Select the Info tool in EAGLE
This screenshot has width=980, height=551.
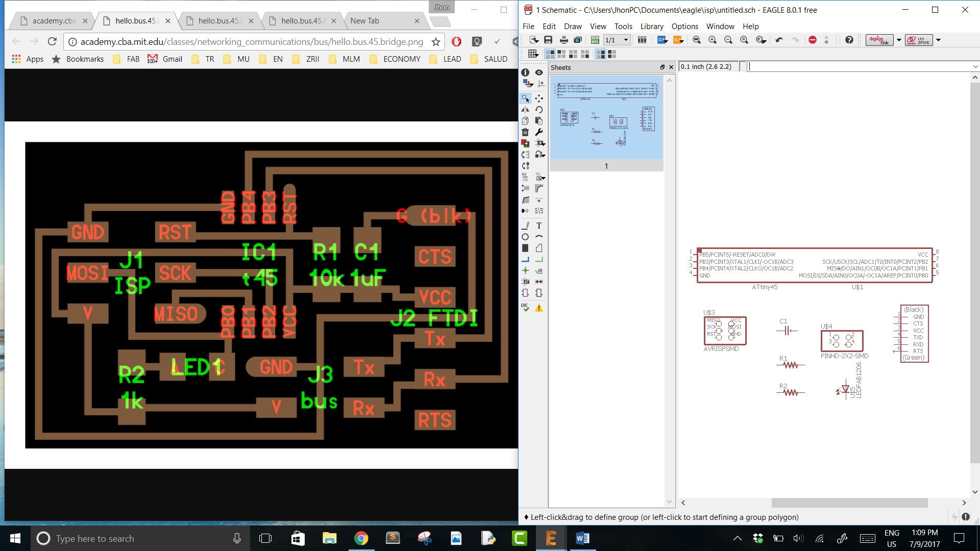pyautogui.click(x=525, y=72)
